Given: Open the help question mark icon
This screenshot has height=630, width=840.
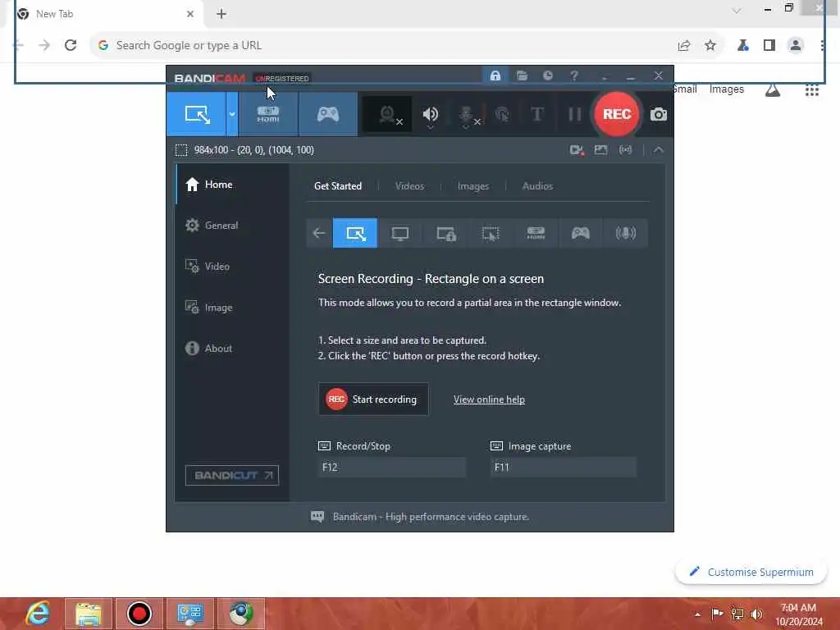Looking at the screenshot, I should click(573, 75).
